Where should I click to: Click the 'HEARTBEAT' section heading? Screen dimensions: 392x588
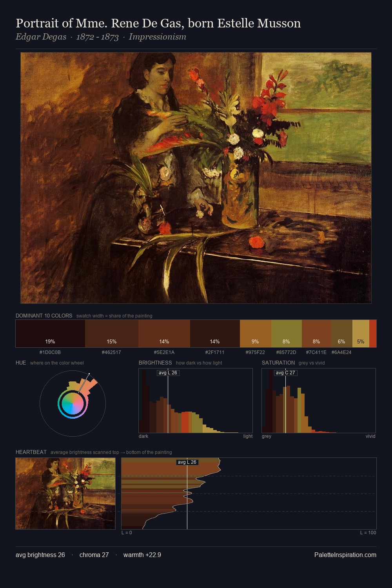(31, 452)
